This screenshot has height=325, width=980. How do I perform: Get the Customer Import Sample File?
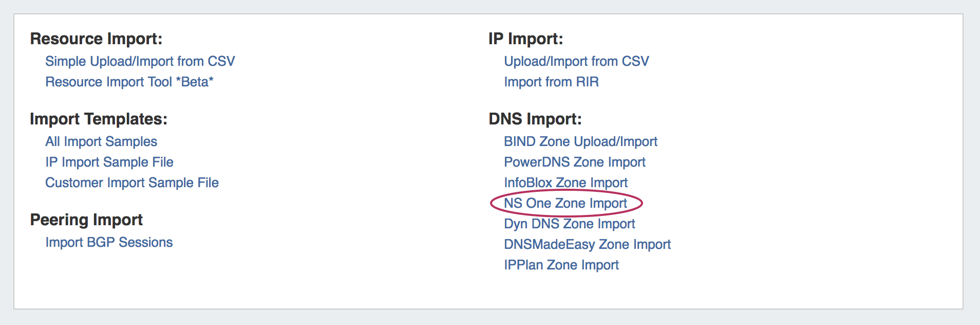click(131, 183)
